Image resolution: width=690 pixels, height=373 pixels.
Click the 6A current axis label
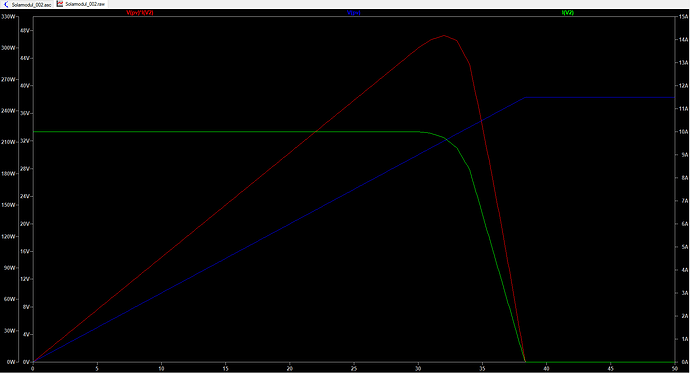coord(685,224)
